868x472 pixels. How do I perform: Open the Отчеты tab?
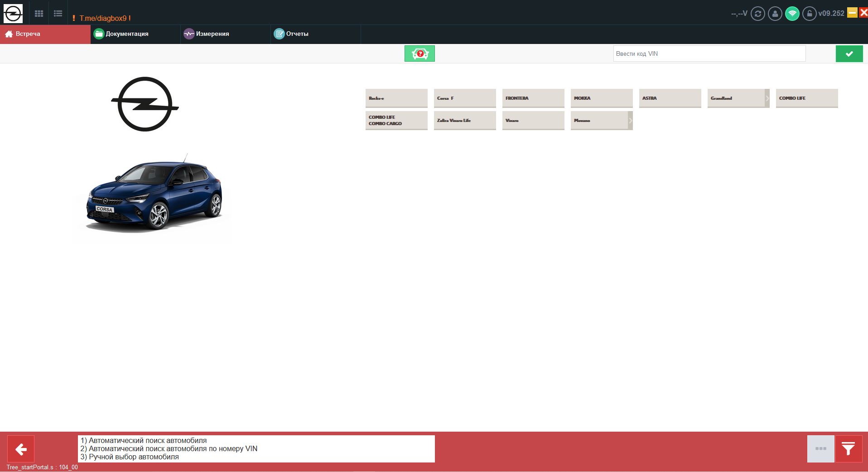[316, 34]
